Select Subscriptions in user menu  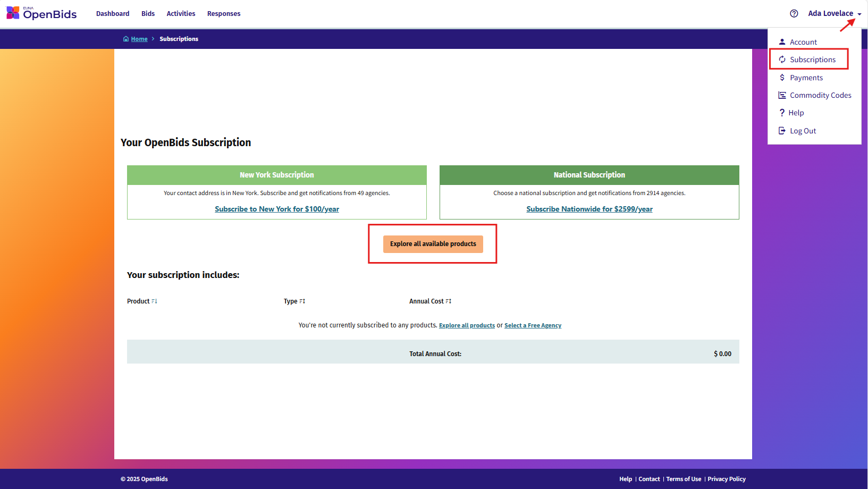[807, 60]
